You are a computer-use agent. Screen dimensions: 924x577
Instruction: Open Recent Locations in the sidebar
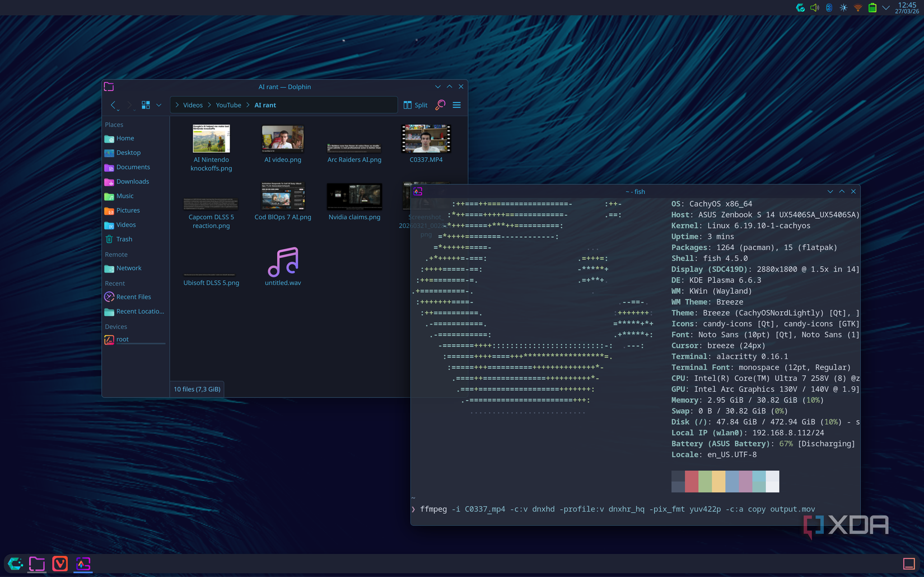(x=134, y=311)
